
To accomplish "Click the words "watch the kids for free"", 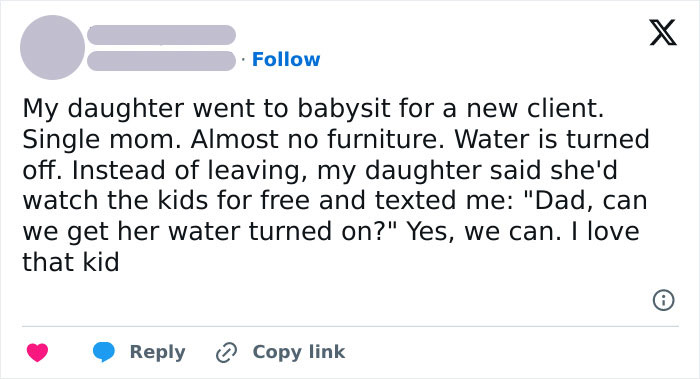I will pos(166,200).
